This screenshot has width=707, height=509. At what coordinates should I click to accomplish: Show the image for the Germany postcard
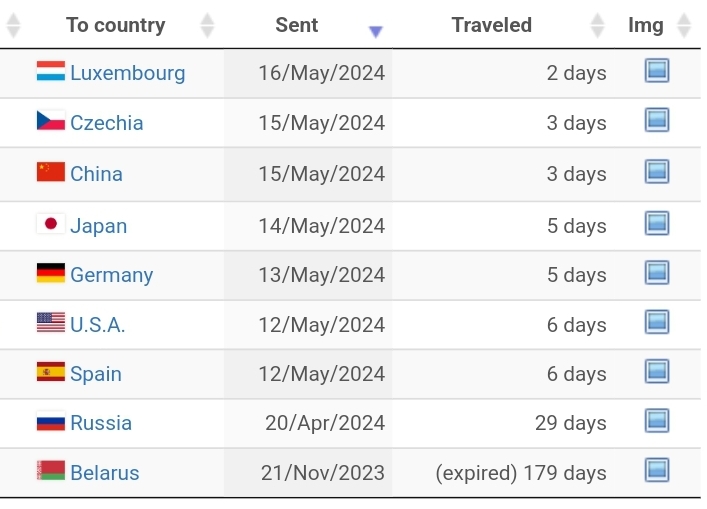click(x=656, y=272)
